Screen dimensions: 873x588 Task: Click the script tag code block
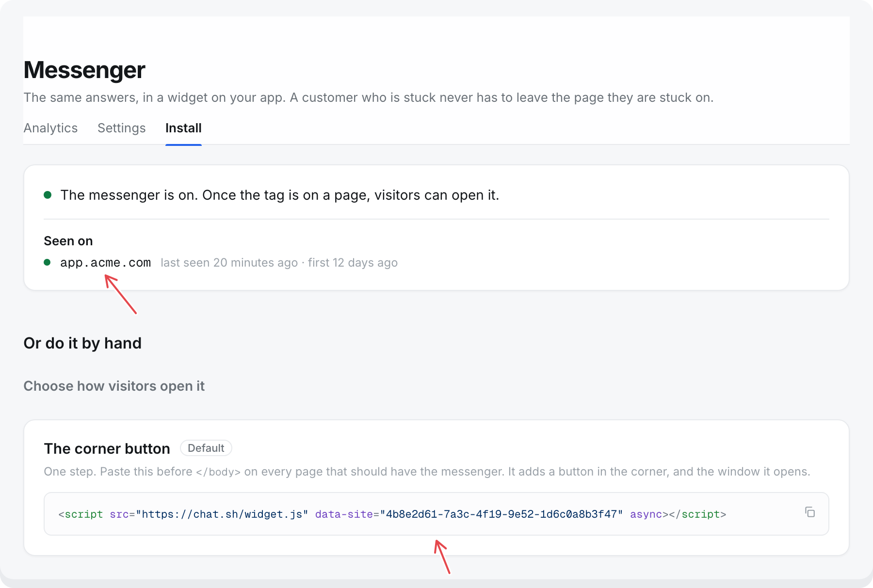tap(436, 514)
